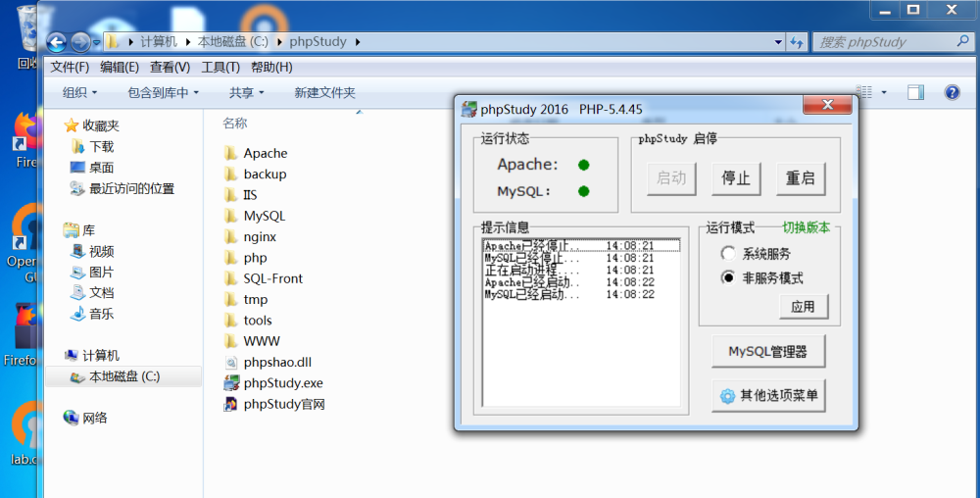Click the 切换版本 green link
This screenshot has width=980, height=498.
(x=807, y=228)
